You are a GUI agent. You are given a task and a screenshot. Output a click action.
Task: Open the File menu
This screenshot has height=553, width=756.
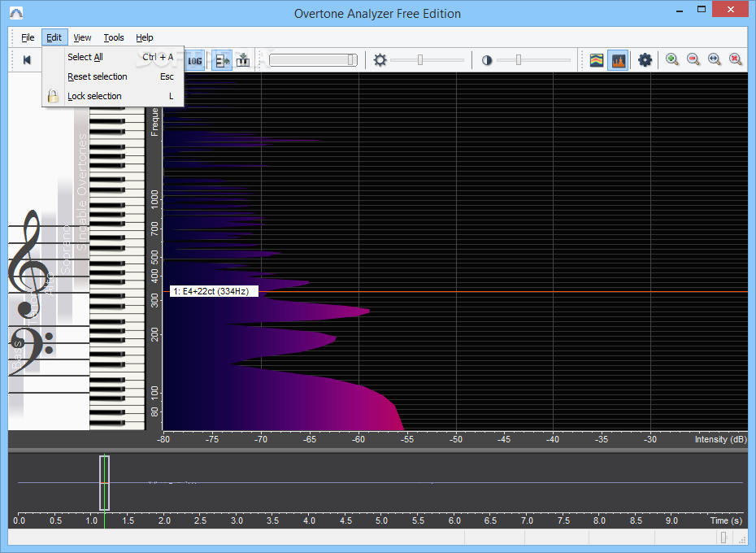(x=28, y=37)
